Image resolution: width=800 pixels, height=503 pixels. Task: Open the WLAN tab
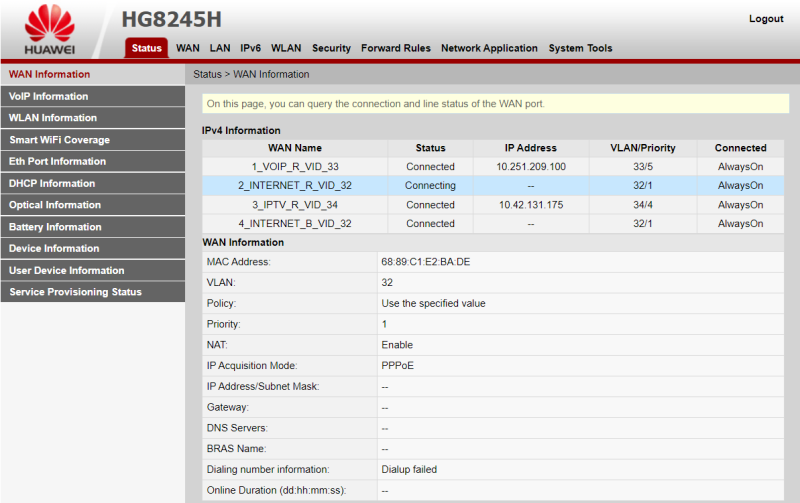tap(286, 48)
